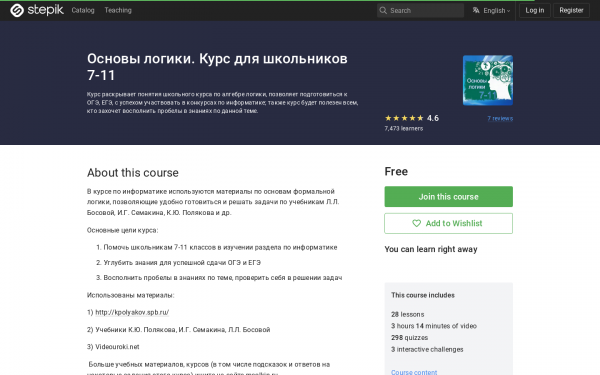Click the course title heading
The width and height of the screenshot is (600, 375).
tap(217, 67)
